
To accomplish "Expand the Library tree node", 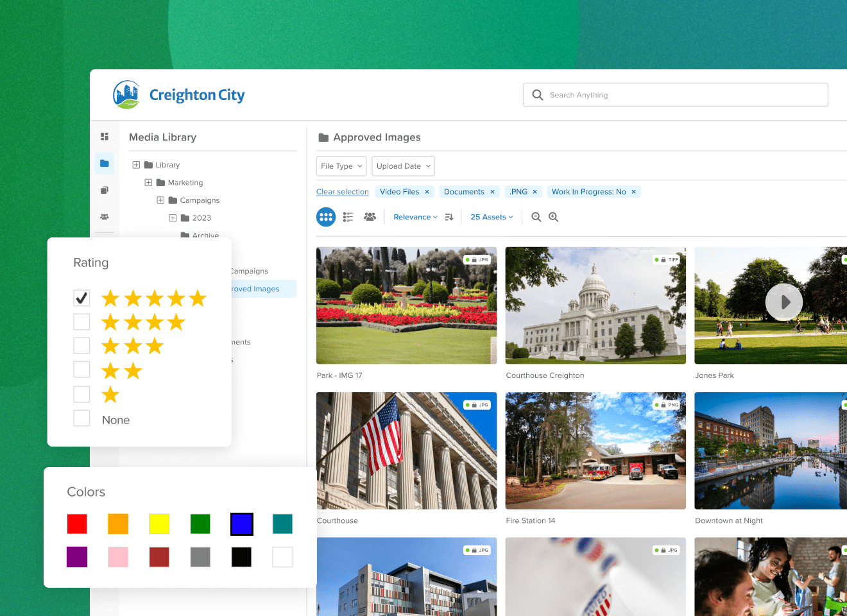I will point(136,165).
